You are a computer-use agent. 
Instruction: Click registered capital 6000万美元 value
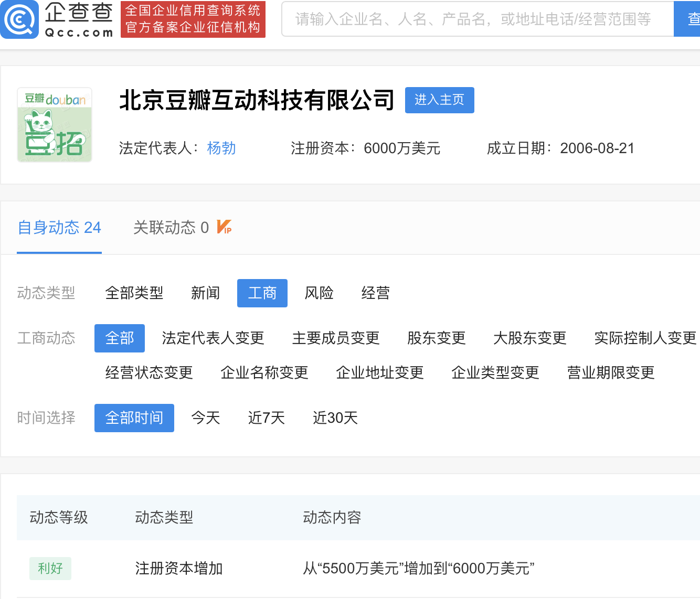coord(402,148)
